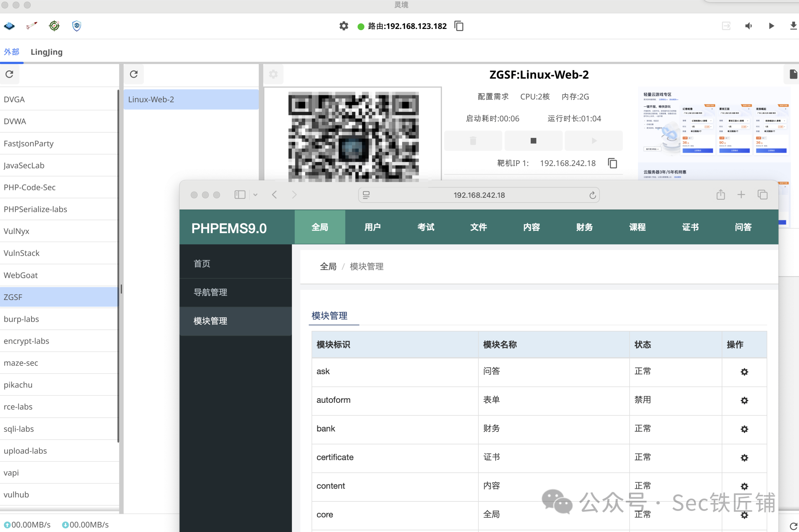Click the download icon at top right
Image resolution: width=799 pixels, height=532 pixels.
point(793,26)
